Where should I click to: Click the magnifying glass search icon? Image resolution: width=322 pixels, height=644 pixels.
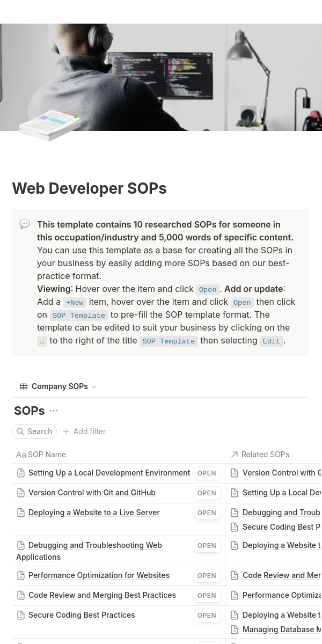(x=20, y=431)
